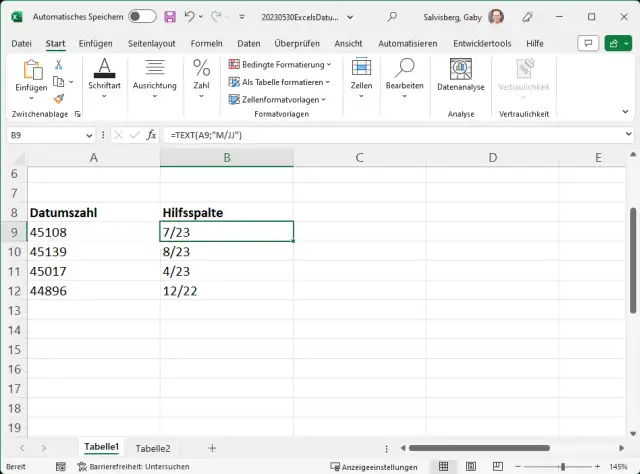Click the purple Save disk icon
Image resolution: width=640 pixels, height=474 pixels.
(x=170, y=17)
